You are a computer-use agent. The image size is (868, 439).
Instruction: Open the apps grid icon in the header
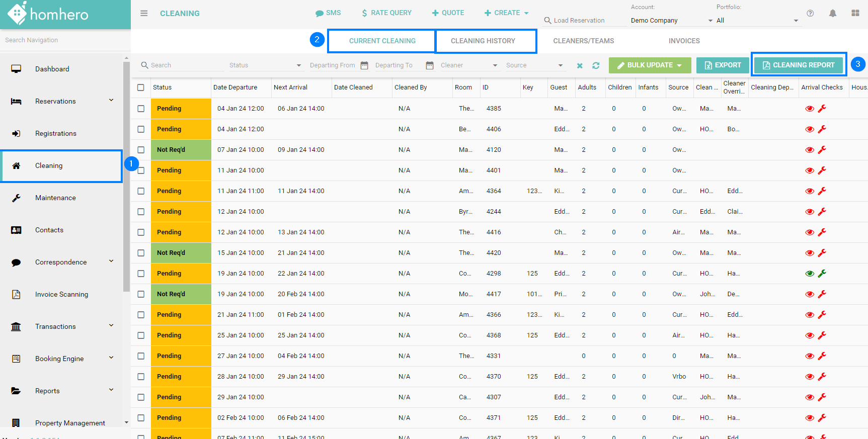point(855,14)
